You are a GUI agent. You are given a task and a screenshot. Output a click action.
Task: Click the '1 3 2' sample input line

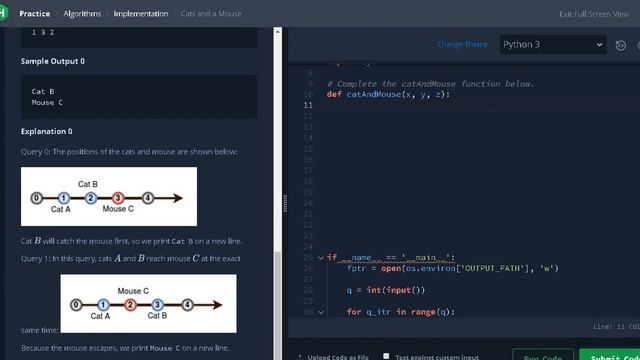point(43,32)
